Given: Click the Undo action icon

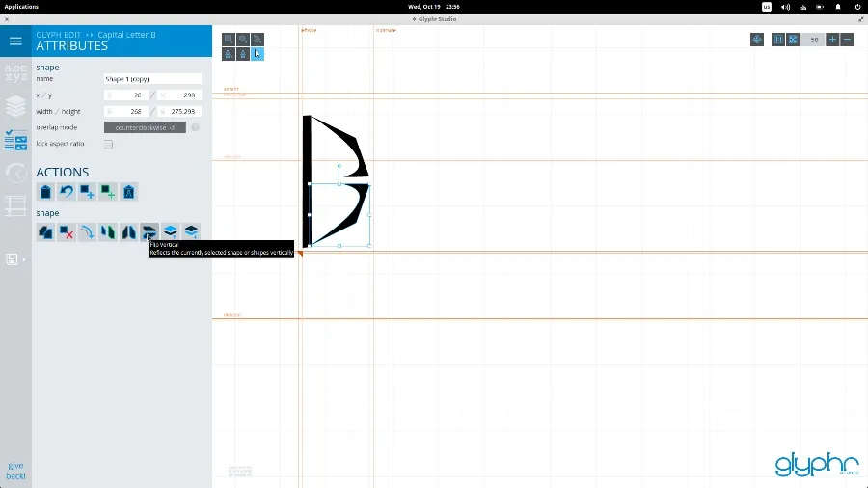Looking at the screenshot, I should pos(67,192).
